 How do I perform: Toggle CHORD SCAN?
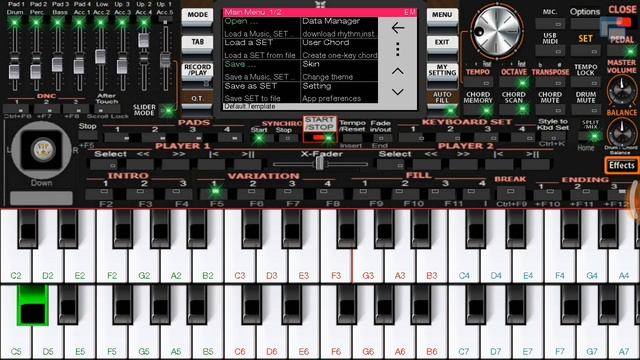pyautogui.click(x=514, y=109)
